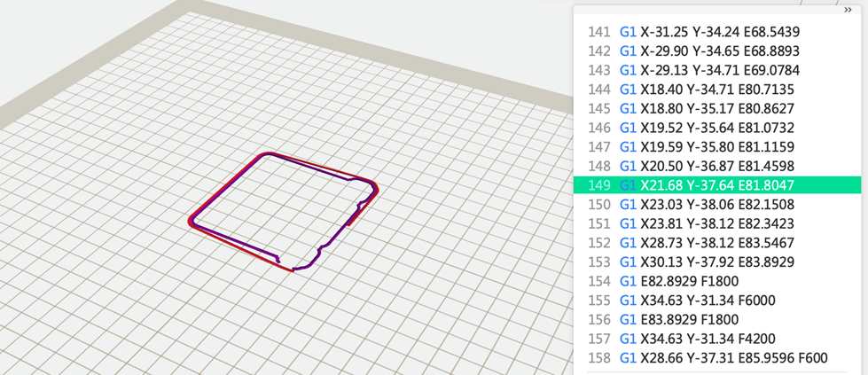
Task: Select G-code line 144 X18.40 Y-34.71
Action: pos(717,90)
